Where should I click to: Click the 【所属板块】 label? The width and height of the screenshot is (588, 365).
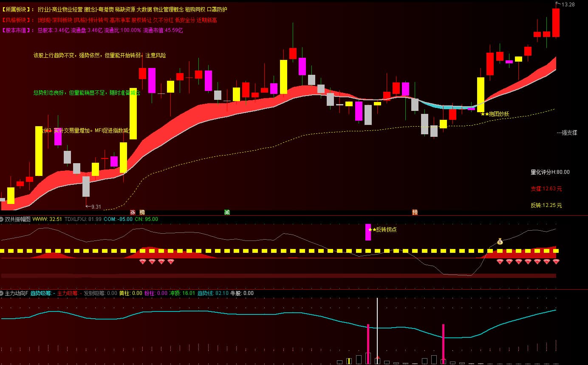click(18, 9)
